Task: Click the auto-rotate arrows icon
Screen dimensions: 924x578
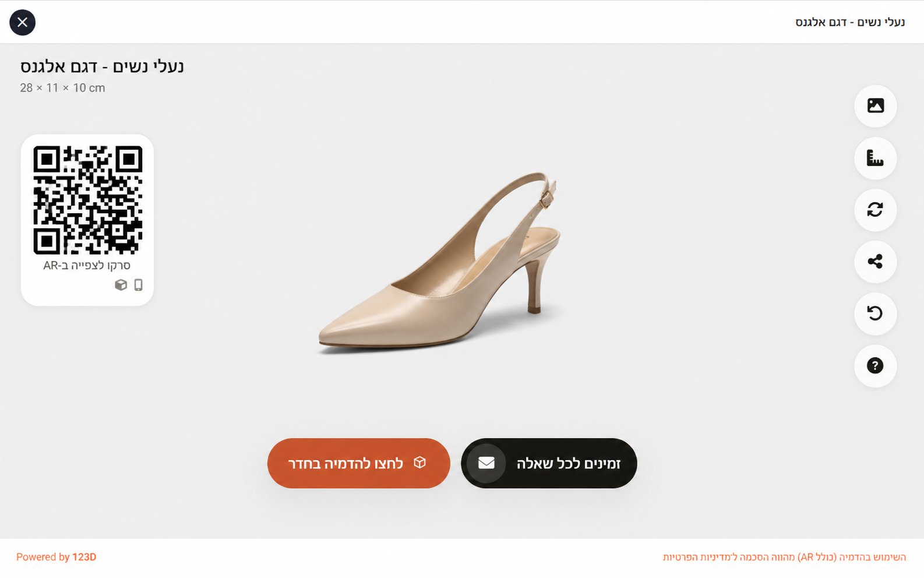Action: coord(875,210)
